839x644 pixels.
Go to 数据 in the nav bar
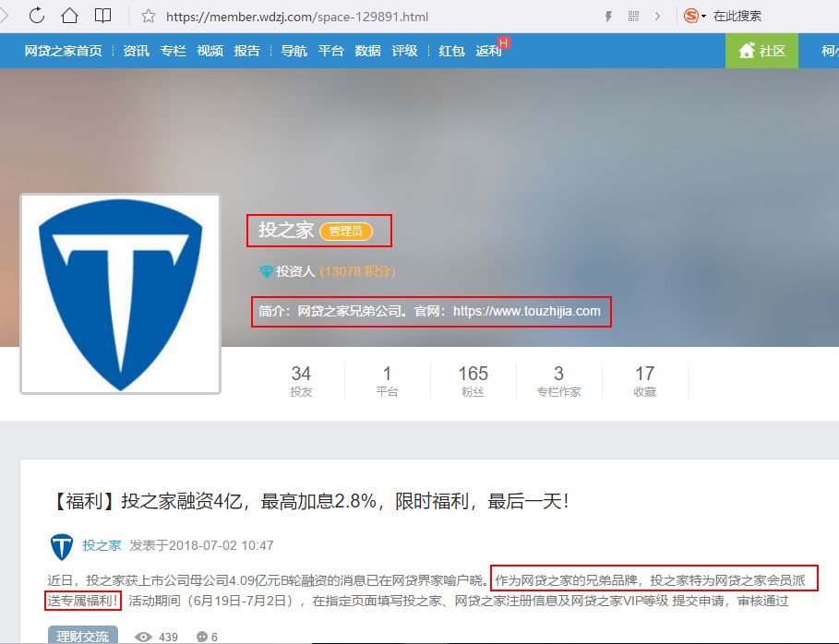click(x=367, y=51)
